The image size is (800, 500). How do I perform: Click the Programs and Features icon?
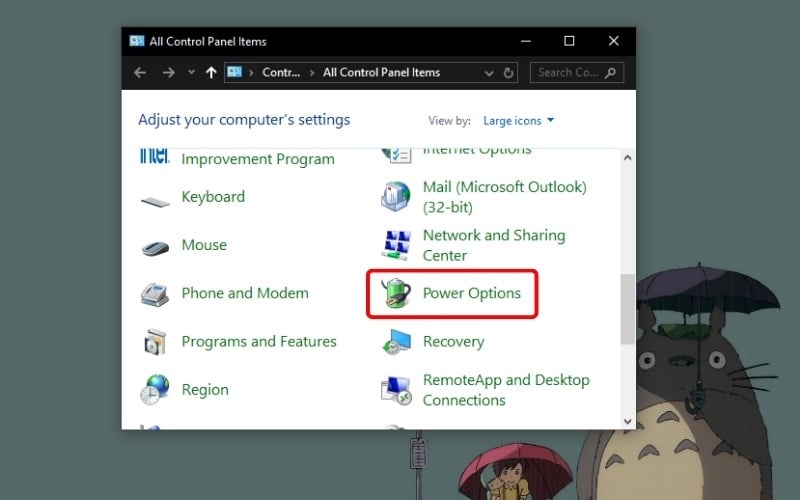[x=155, y=342]
